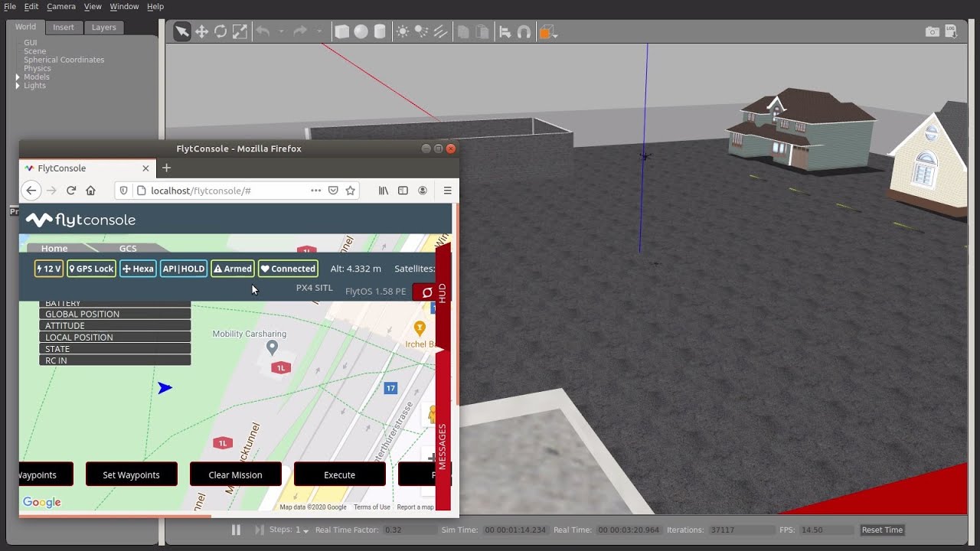
Task: Open the GCS tab in FlytConsole
Action: (128, 248)
